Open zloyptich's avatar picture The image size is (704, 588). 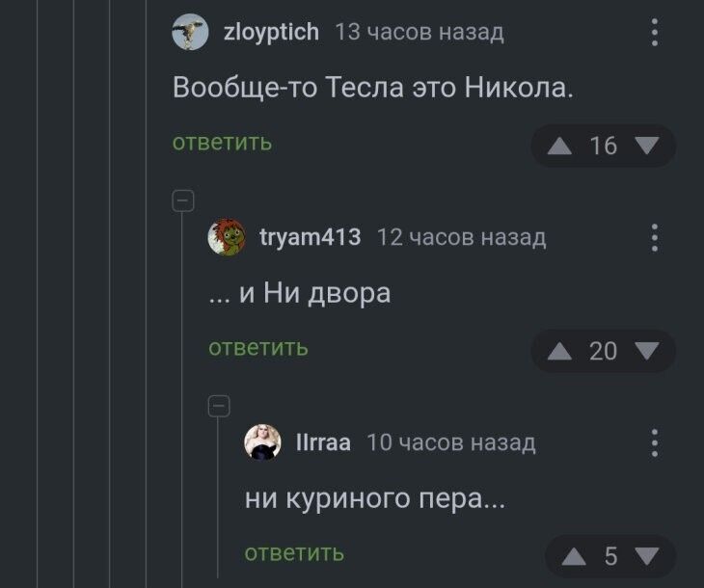(x=190, y=34)
